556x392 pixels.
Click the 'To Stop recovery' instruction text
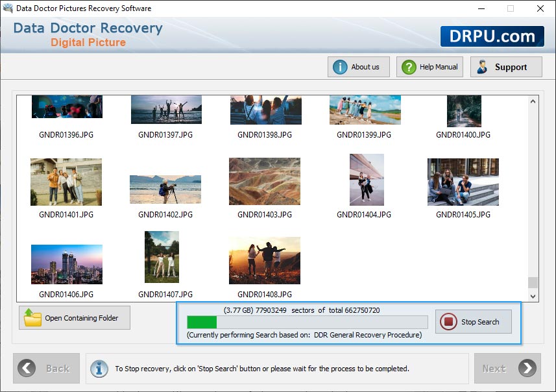[262, 369]
